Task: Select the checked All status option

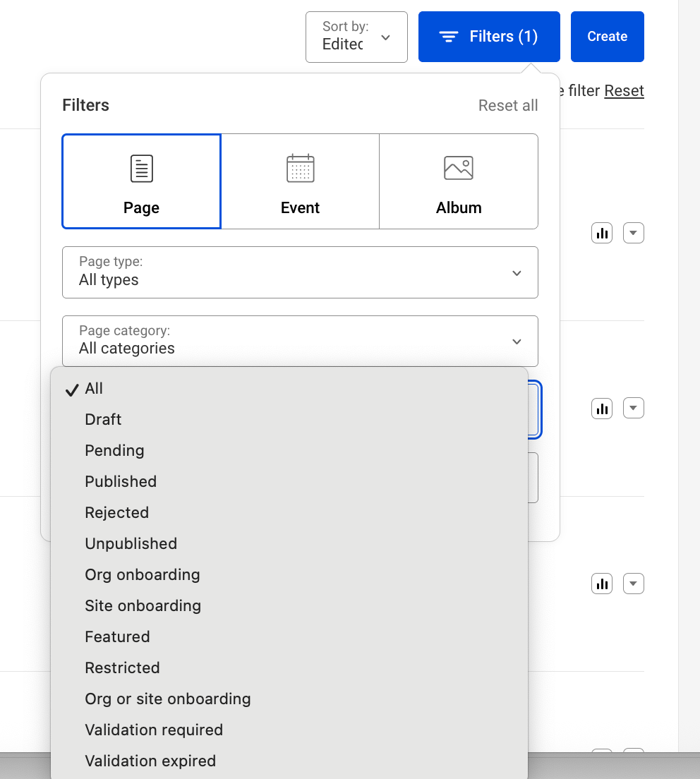Action: click(94, 388)
